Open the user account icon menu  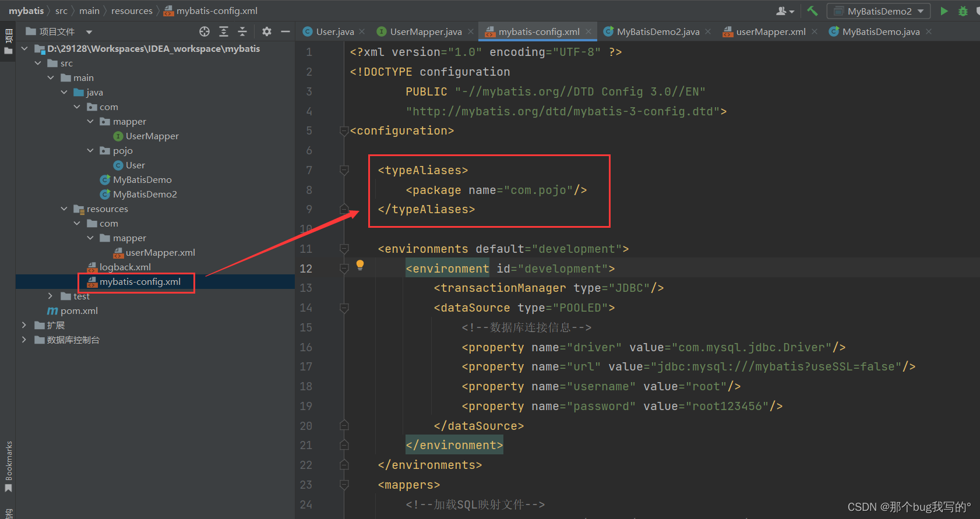pyautogui.click(x=785, y=10)
